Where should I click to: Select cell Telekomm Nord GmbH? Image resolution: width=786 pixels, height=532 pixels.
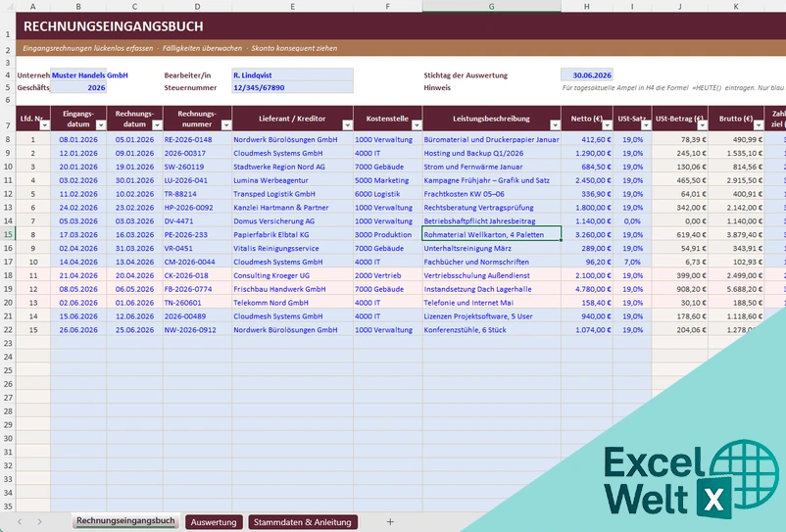[292, 303]
